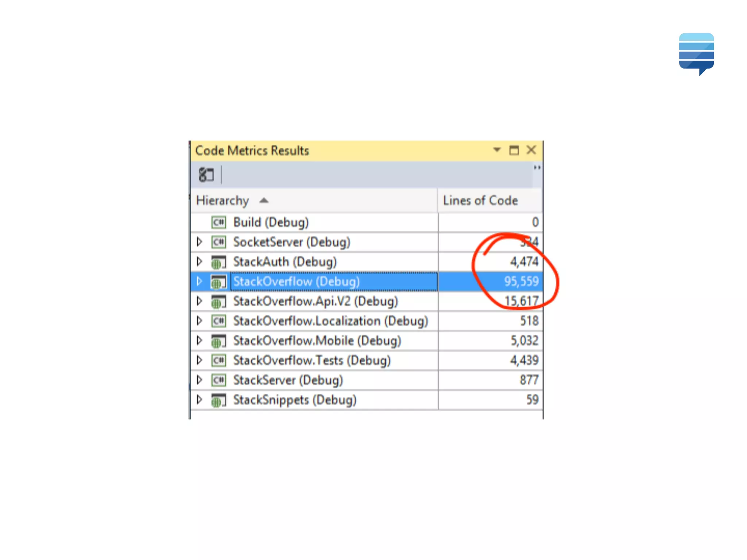Select the SocketServer (Debug) row

pos(367,242)
